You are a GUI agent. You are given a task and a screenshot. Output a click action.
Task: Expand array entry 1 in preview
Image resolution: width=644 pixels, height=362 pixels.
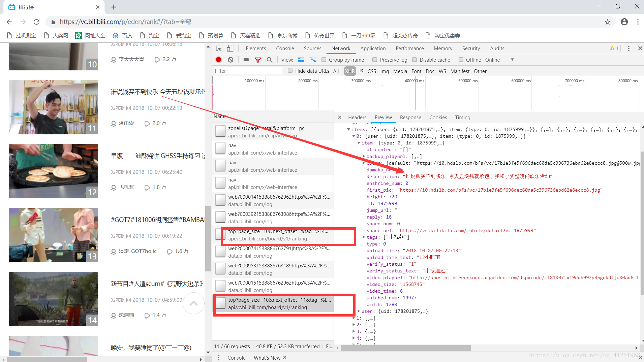coord(354,318)
